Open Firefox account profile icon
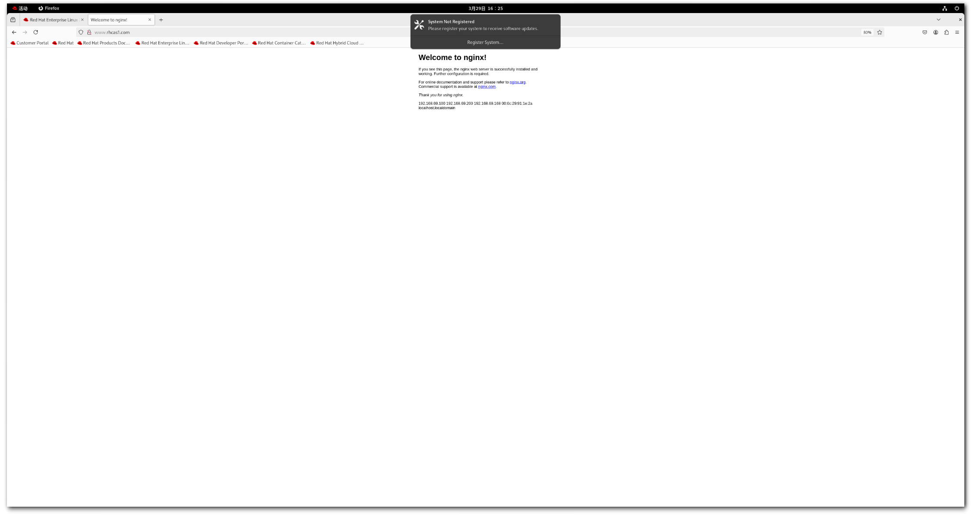980x518 pixels. click(936, 32)
